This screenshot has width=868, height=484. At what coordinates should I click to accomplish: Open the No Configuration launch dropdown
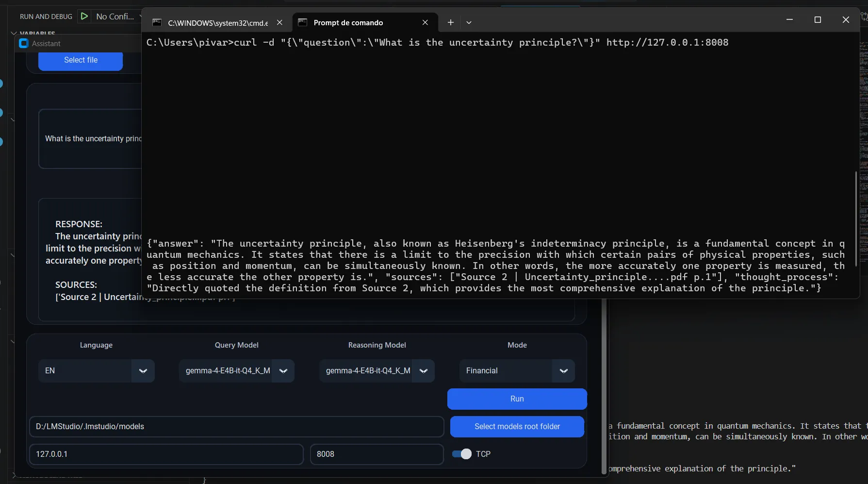point(118,16)
